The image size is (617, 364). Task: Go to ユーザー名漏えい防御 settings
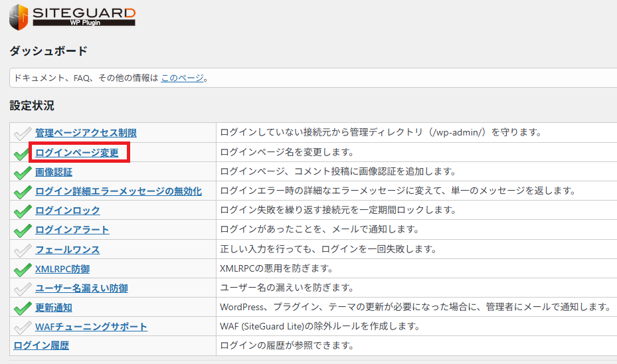pos(81,288)
